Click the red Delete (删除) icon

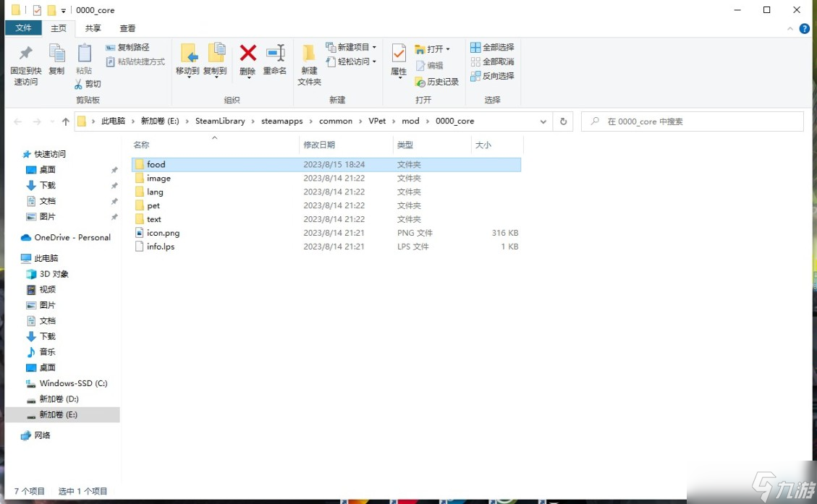(247, 53)
